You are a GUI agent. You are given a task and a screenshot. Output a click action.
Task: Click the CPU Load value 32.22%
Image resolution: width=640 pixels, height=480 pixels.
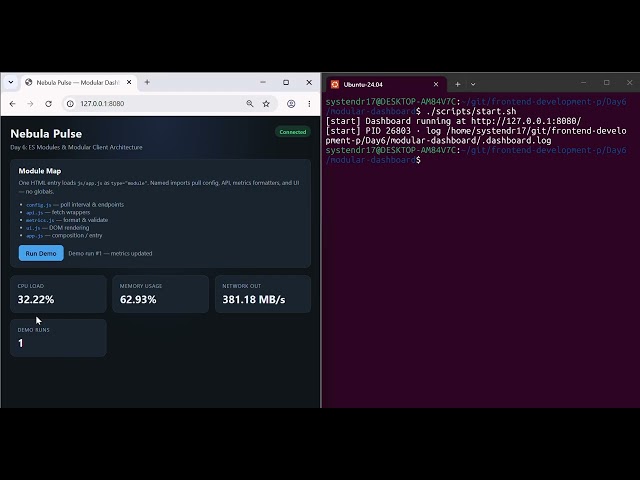36,300
